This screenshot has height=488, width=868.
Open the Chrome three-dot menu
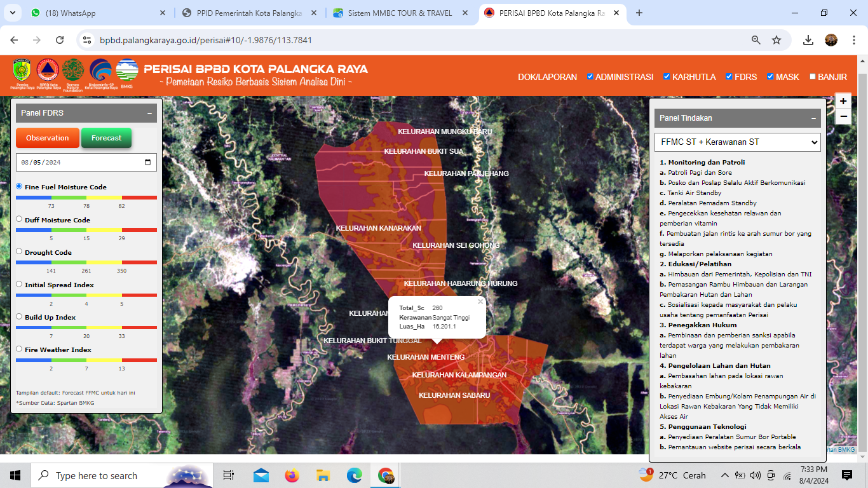pyautogui.click(x=853, y=40)
